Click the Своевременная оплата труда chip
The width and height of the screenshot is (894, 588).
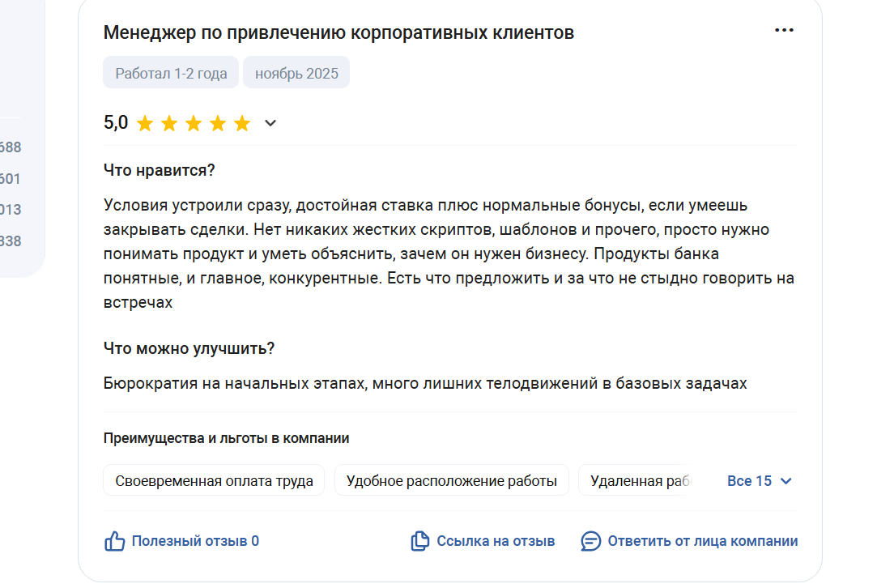(x=214, y=481)
